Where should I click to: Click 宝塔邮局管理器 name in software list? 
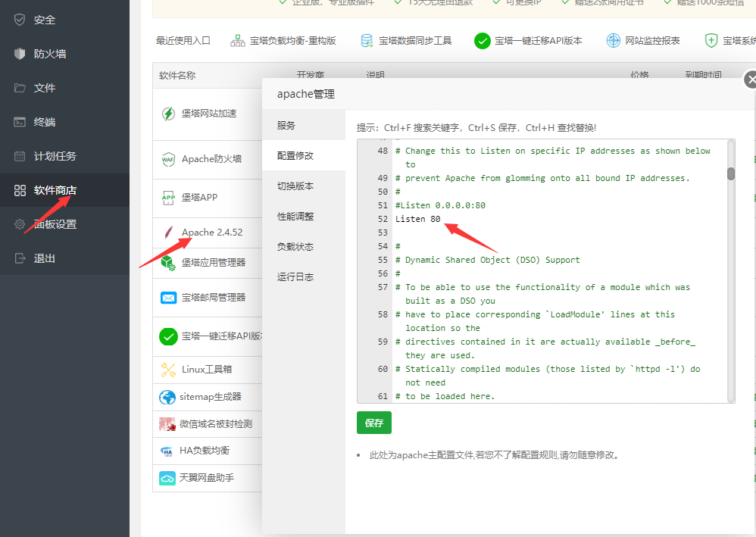coord(214,298)
